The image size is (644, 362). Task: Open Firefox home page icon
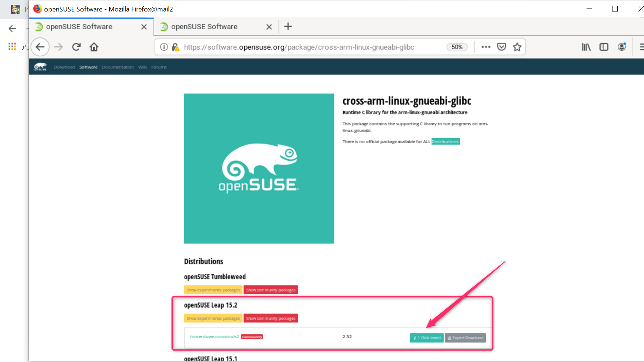tap(94, 47)
